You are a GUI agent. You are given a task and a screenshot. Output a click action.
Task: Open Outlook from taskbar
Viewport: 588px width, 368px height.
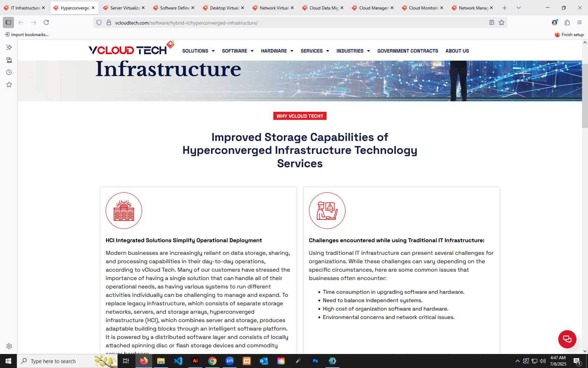tap(264, 361)
